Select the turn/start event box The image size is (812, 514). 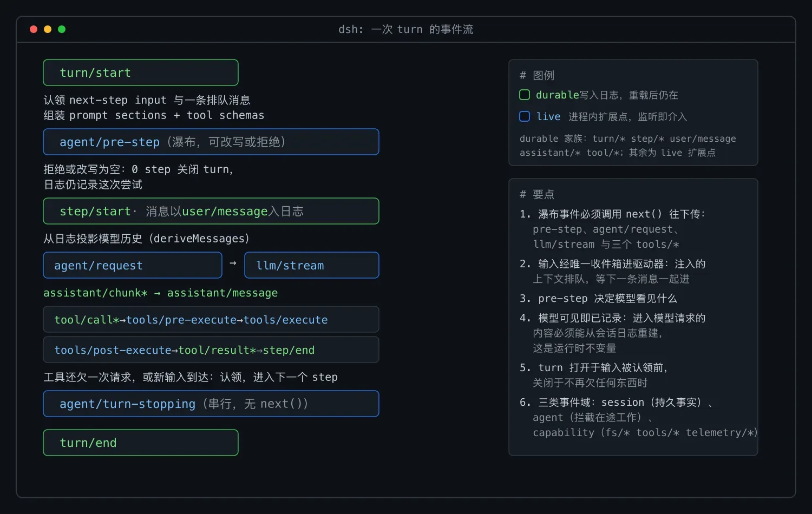141,73
